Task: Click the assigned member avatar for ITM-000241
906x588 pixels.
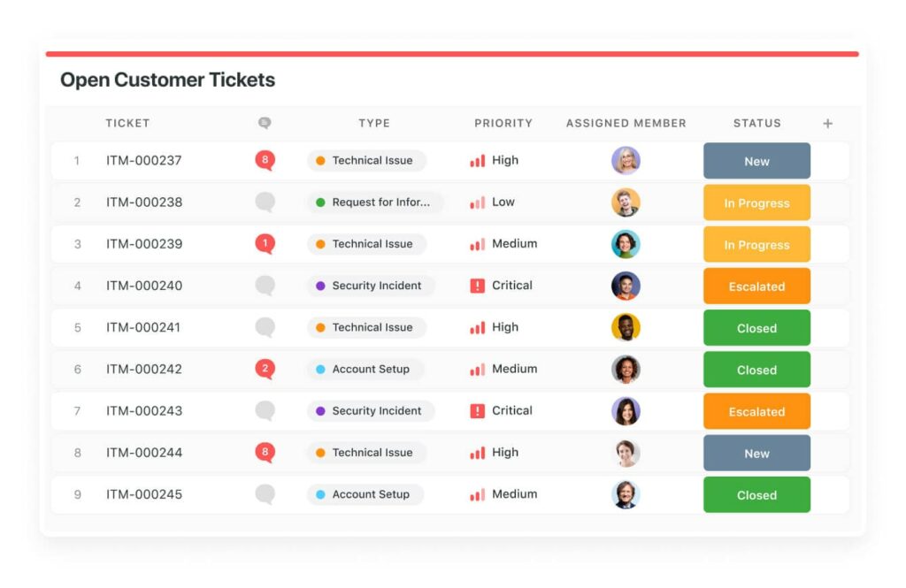Action: pos(626,327)
